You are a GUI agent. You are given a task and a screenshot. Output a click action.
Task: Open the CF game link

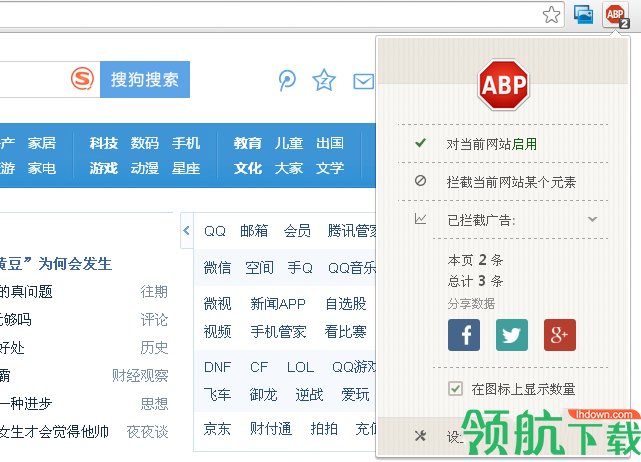click(259, 367)
